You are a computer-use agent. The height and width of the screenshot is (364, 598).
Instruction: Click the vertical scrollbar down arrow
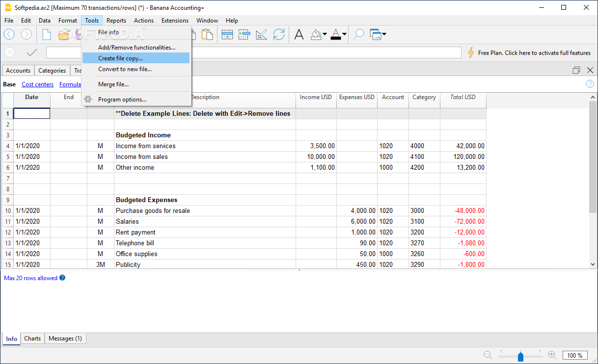click(x=593, y=264)
